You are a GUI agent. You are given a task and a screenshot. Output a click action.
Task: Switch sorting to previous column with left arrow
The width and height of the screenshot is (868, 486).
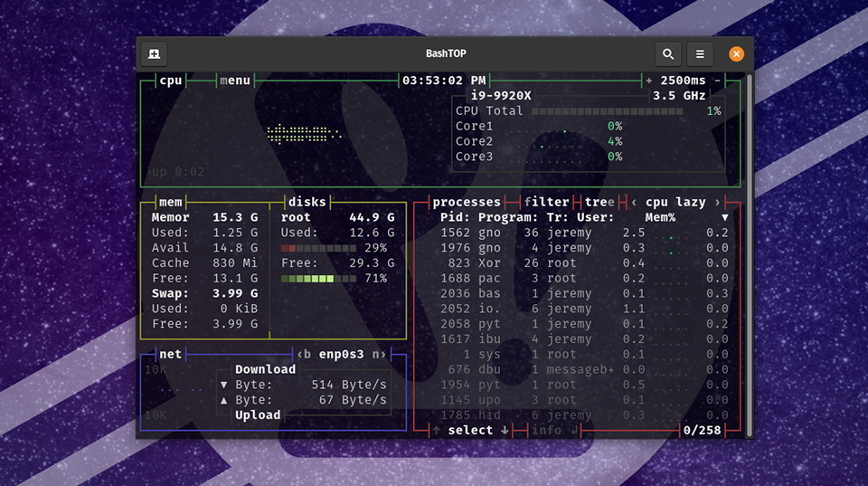point(634,202)
